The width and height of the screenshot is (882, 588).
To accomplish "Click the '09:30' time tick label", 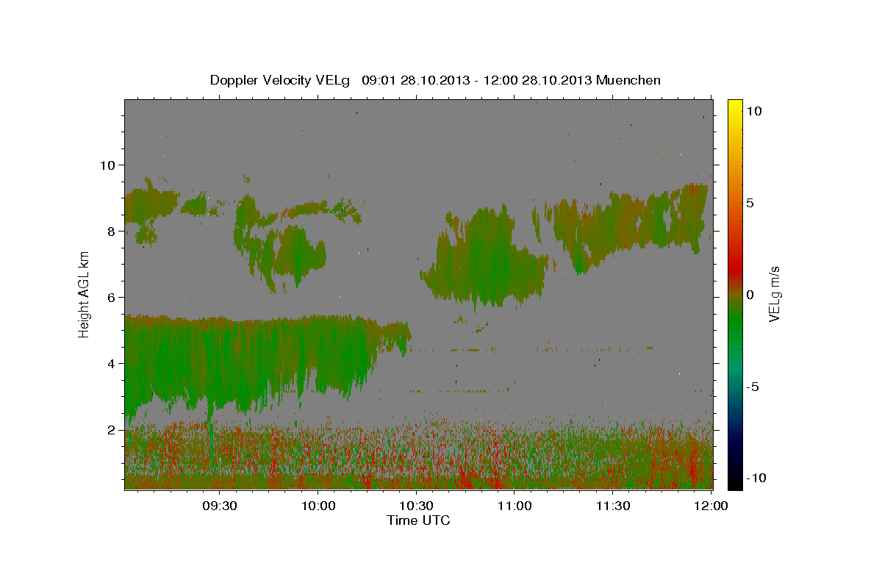I will point(219,506).
